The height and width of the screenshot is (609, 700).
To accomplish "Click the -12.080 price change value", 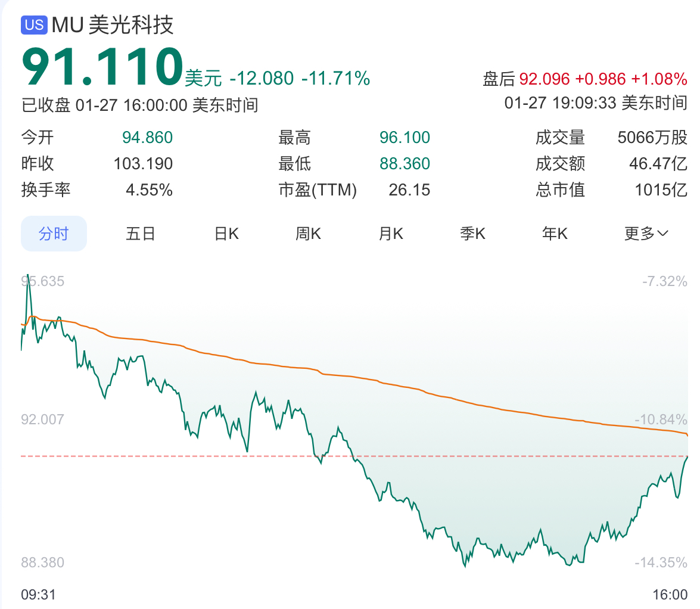I will 262,79.
